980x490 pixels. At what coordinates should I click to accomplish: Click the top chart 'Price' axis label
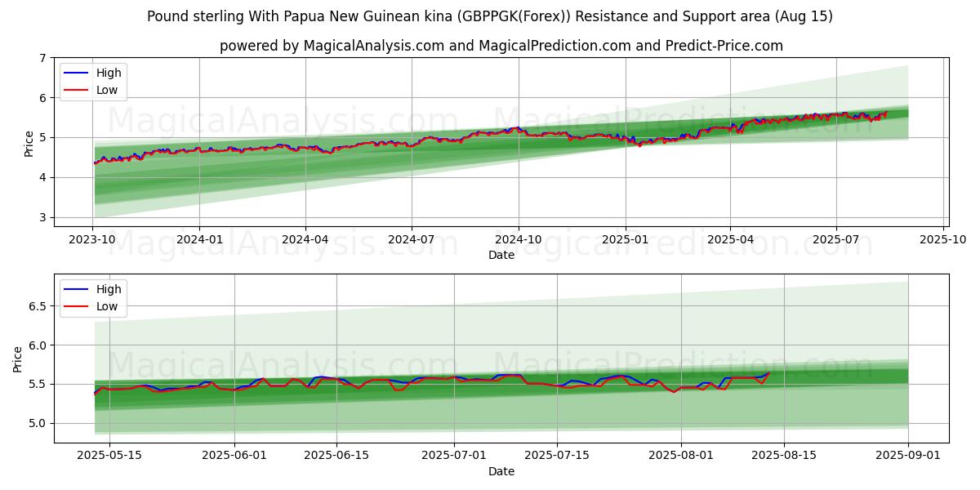(x=29, y=143)
